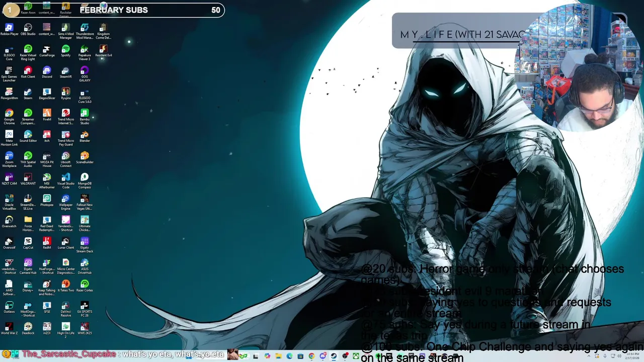
Task: Launch Steam from the desktop
Action: tap(28, 94)
